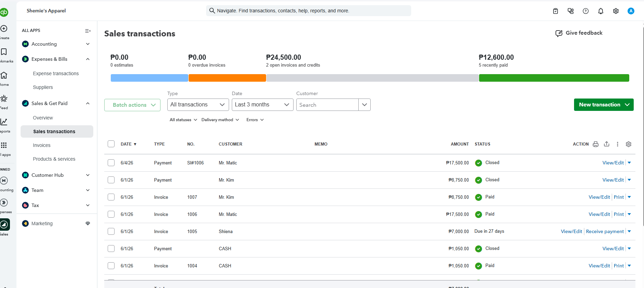This screenshot has width=644, height=288.
Task: Open the notifications bell icon
Action: coord(600,11)
